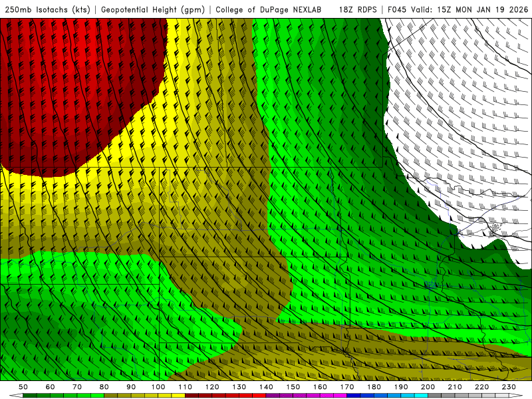Image resolution: width=532 pixels, height=399 pixels.
Task: Click the 100 value on the color scale
Action: pos(158,387)
